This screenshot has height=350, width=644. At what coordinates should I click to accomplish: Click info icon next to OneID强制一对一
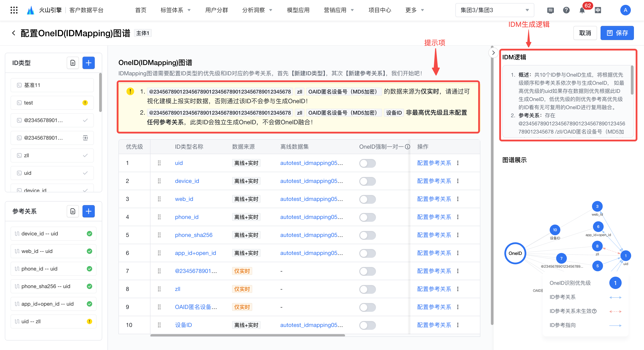(408, 147)
